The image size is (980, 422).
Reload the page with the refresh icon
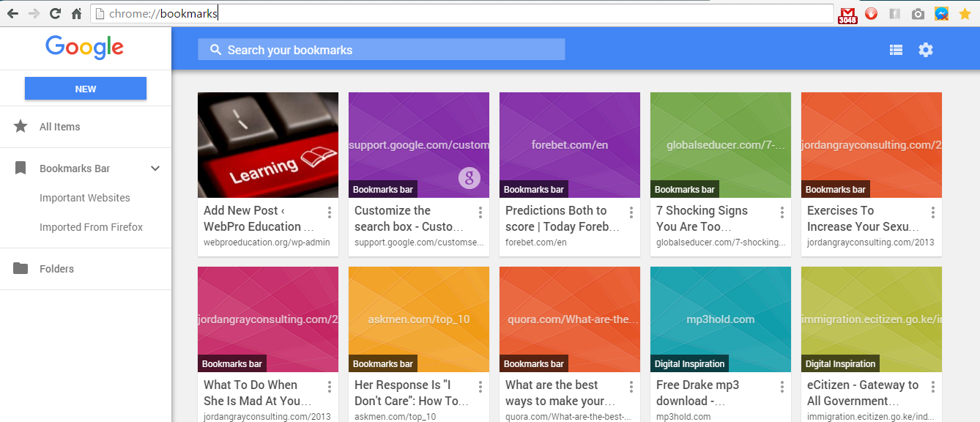[55, 14]
